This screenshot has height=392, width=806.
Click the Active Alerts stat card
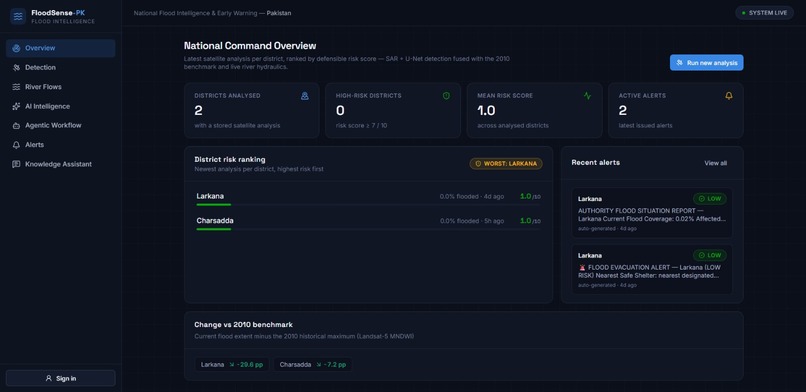[x=676, y=110]
